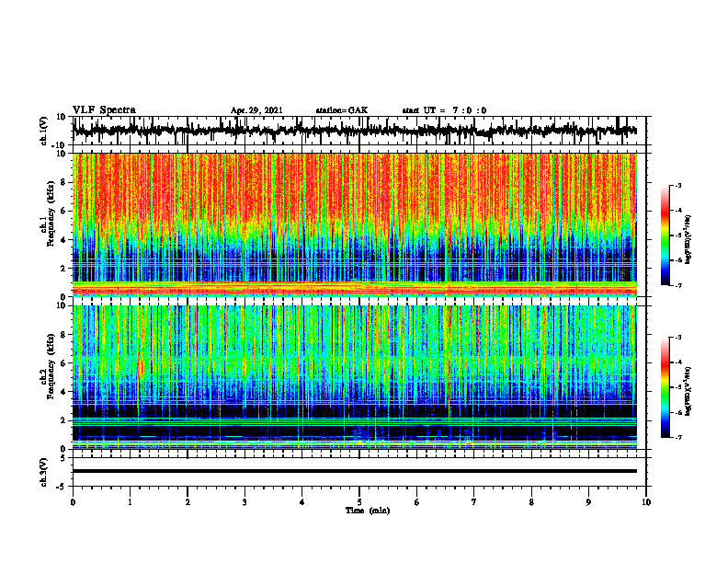Viewport: 728px width, 563px height.
Task: Click the ch.2 spectrogram plot
Action: tap(354, 377)
